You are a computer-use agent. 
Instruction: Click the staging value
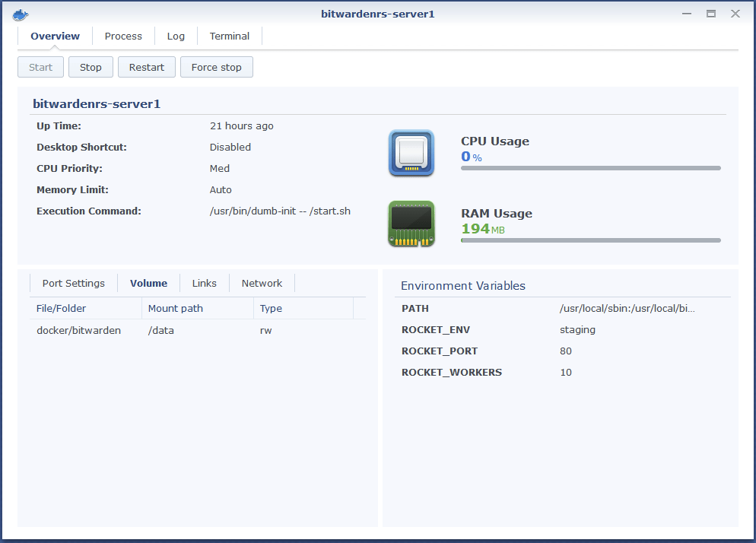tap(577, 330)
